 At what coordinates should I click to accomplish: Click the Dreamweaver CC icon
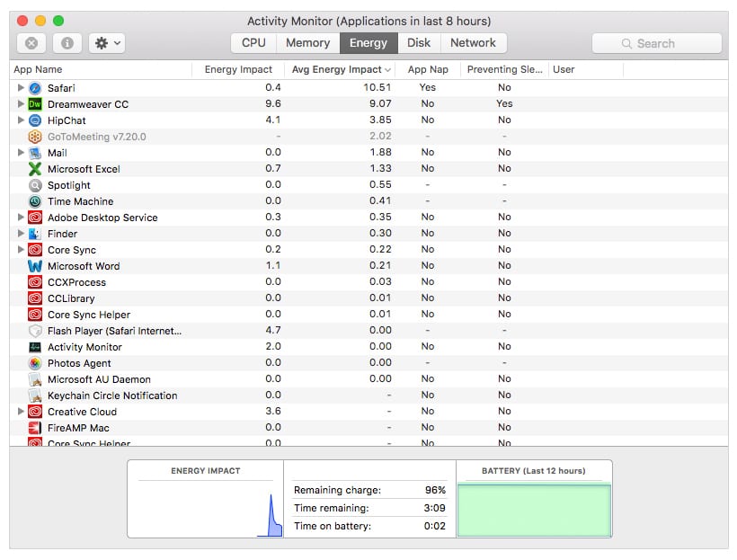pos(35,104)
